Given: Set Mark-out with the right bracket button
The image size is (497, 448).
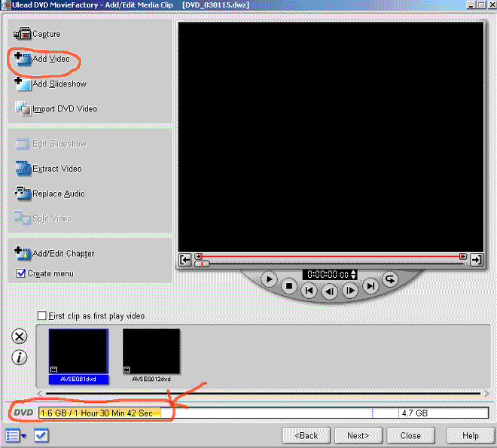Looking at the screenshot, I should [x=477, y=260].
